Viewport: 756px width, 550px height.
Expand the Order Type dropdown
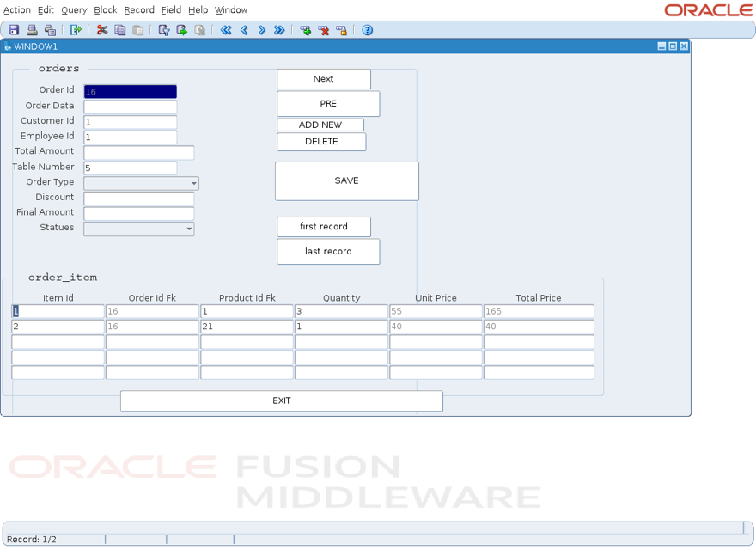(194, 183)
